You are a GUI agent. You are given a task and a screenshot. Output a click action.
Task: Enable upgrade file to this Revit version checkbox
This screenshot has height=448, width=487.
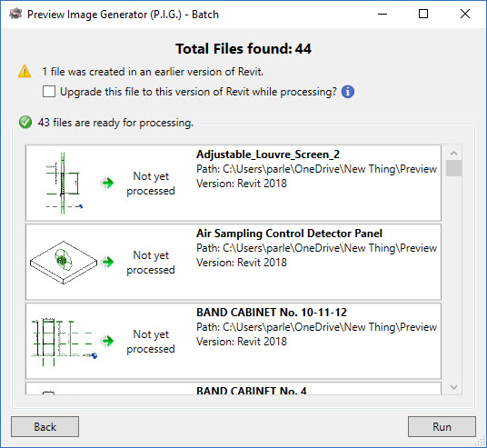pyautogui.click(x=49, y=92)
